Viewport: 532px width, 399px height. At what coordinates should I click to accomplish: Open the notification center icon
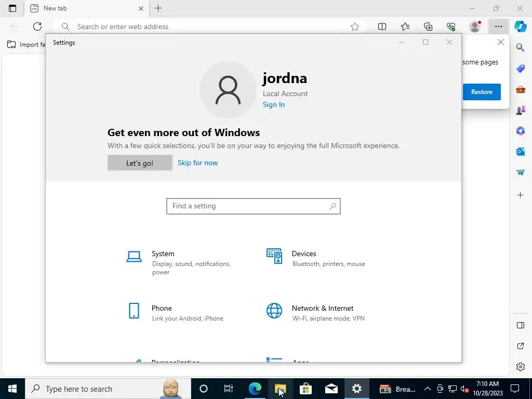515,389
